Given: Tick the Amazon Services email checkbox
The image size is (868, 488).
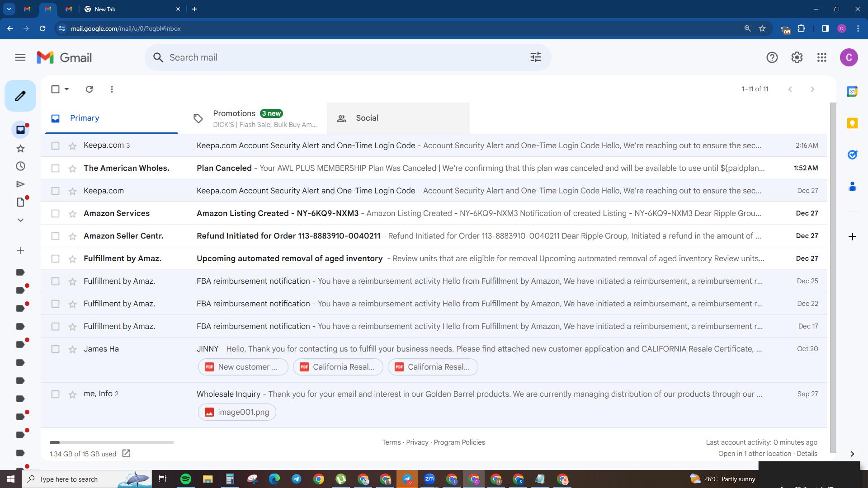Looking at the screenshot, I should point(55,213).
